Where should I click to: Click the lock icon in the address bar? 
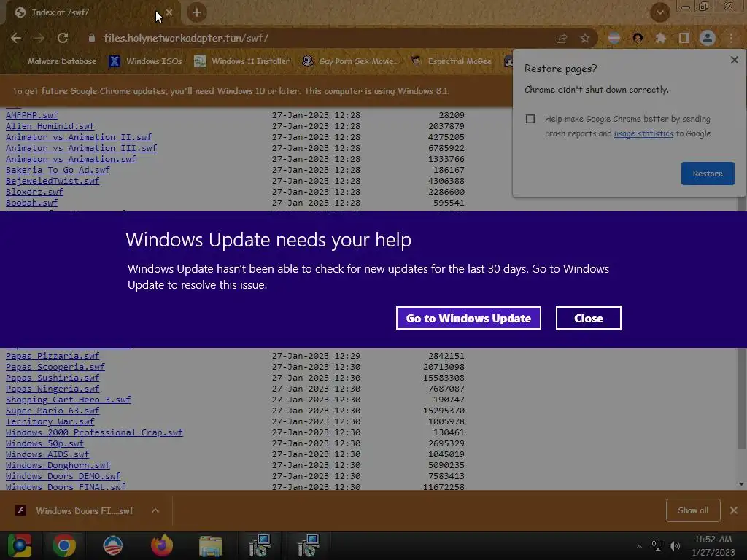coord(91,38)
